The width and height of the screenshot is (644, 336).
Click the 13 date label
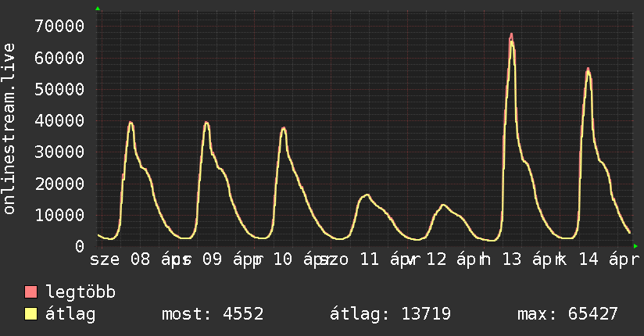click(512, 259)
